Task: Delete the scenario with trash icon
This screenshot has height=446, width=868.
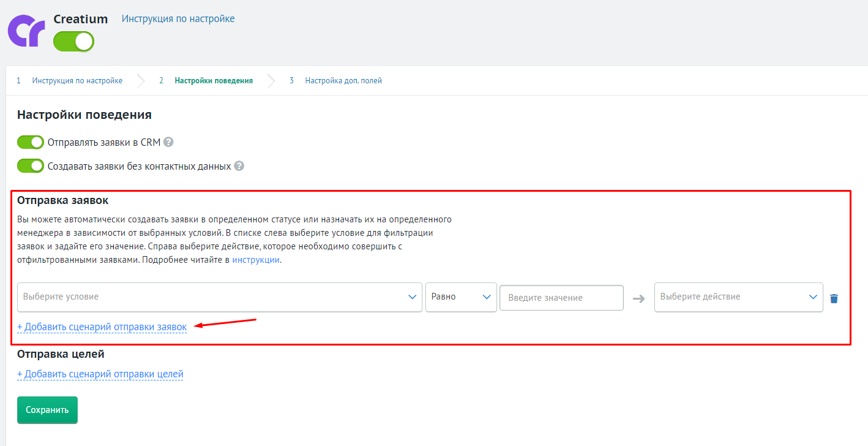Action: click(834, 298)
